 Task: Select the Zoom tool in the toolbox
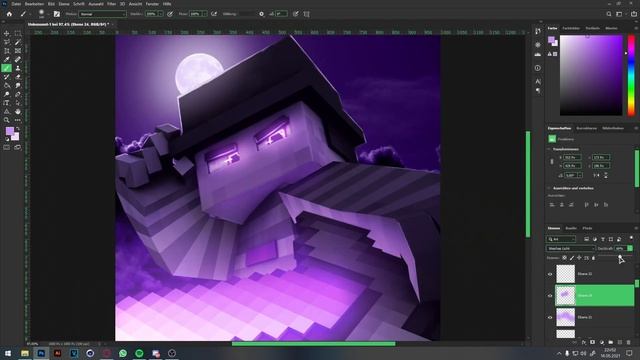(7, 120)
